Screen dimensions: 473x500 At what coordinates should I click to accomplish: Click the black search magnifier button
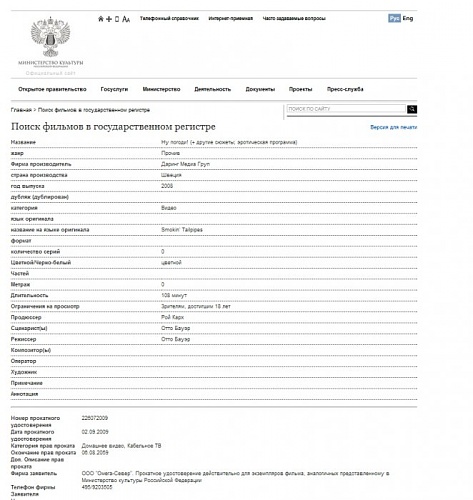(412, 109)
